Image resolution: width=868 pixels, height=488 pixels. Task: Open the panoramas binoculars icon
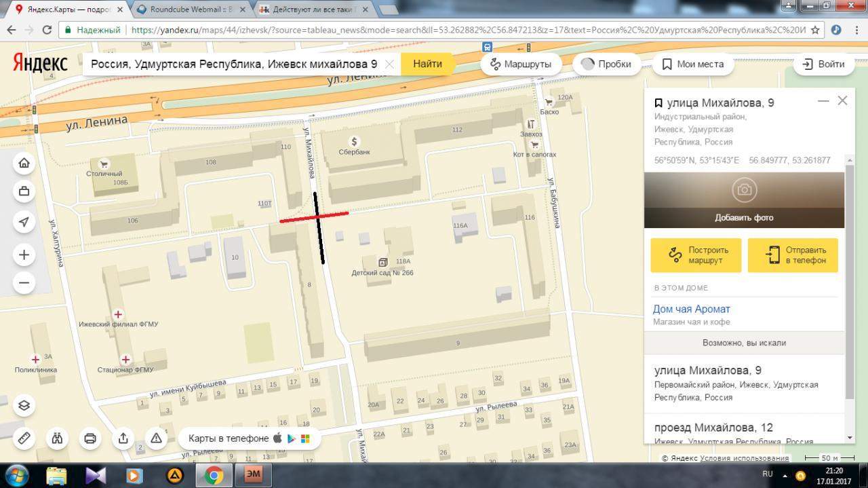click(58, 438)
